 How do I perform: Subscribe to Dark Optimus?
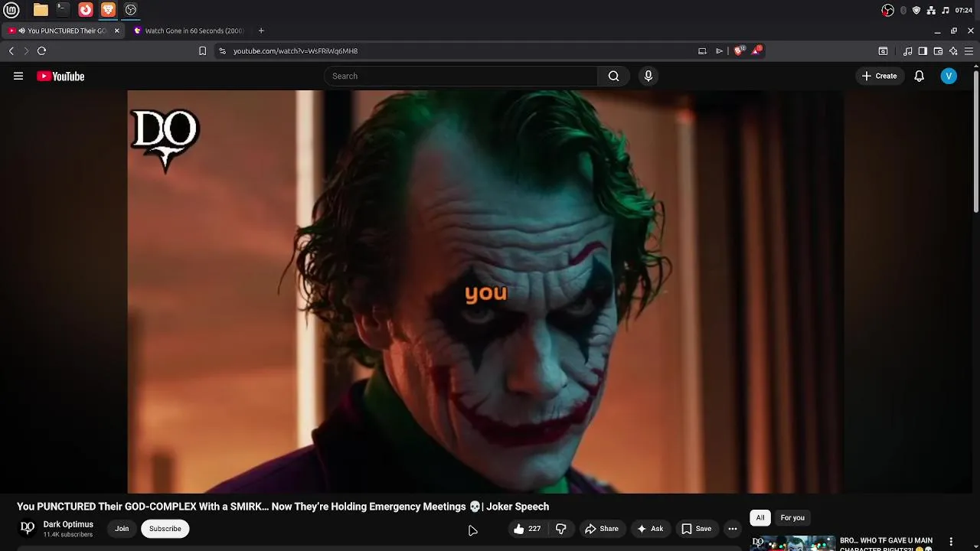[165, 529]
